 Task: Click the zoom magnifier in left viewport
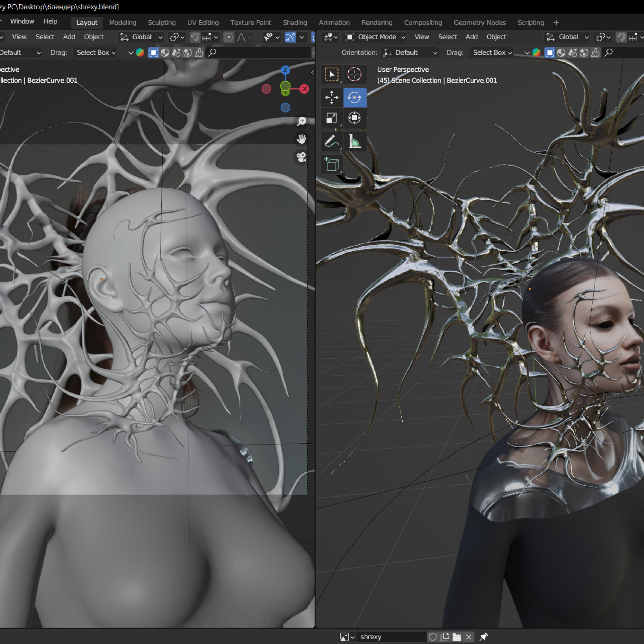click(302, 121)
